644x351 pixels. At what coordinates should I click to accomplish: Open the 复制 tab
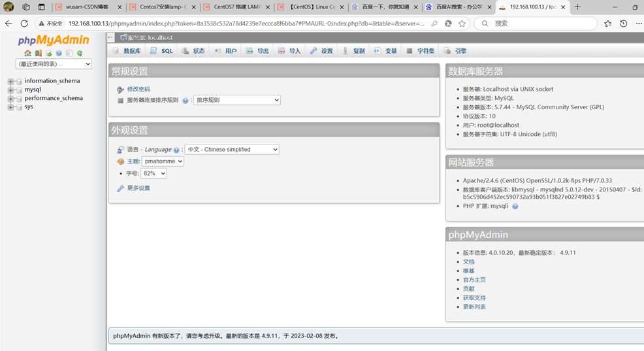click(353, 51)
